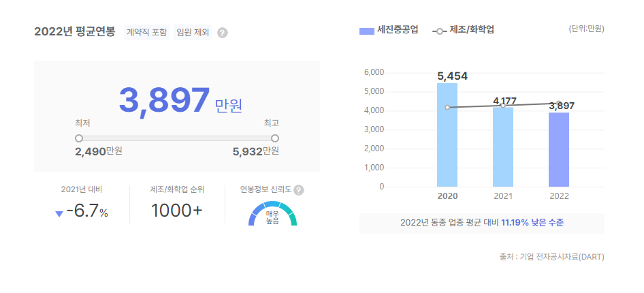Click the 2022 x-axis label
The width and height of the screenshot is (644, 293).
559,196
